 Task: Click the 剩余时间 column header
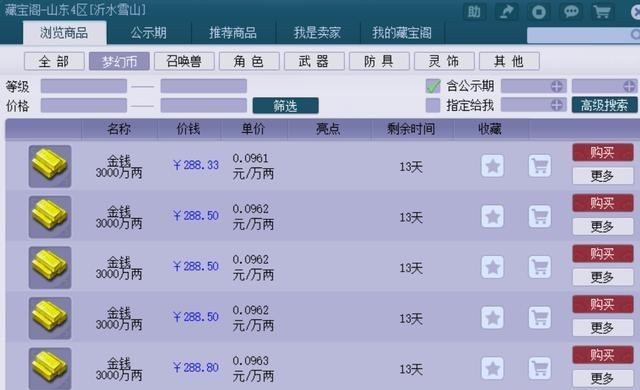(411, 129)
